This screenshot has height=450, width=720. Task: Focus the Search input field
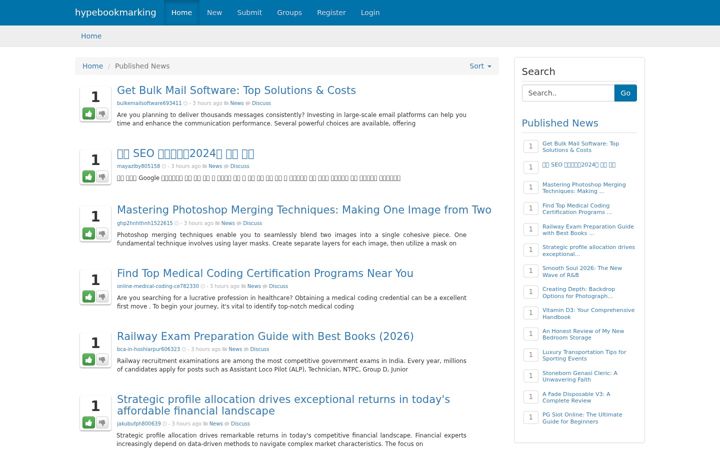click(x=568, y=93)
